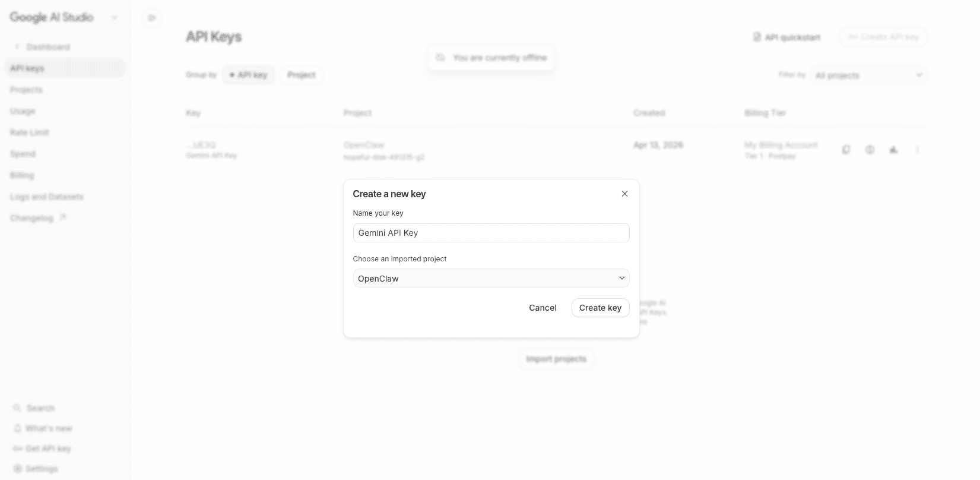Open Spend in the sidebar
This screenshot has width=980, height=480.
point(23,154)
